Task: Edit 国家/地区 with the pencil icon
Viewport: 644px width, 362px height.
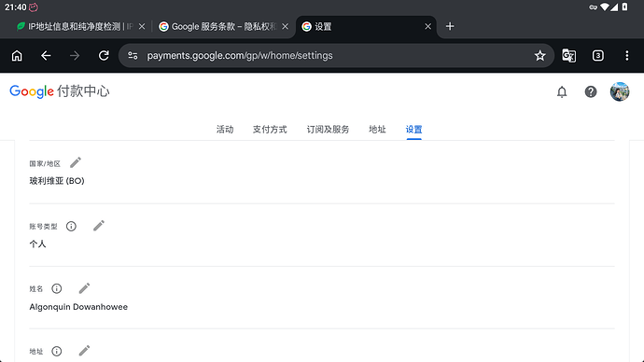Action: pyautogui.click(x=76, y=162)
